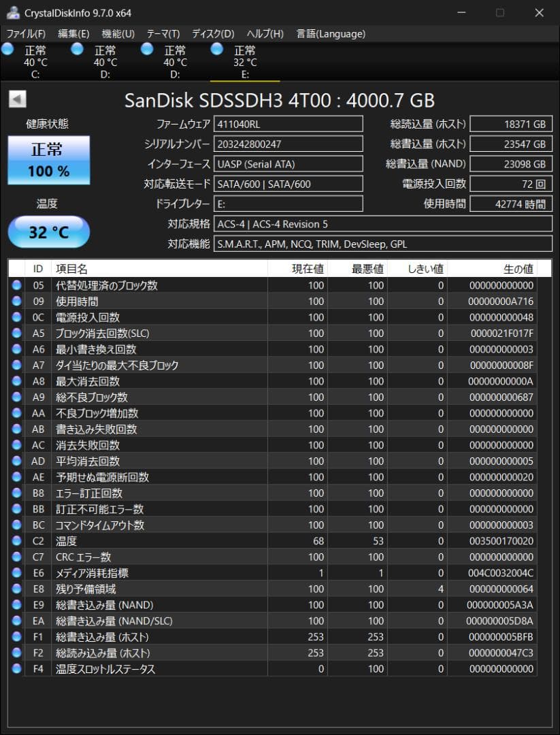Click the total host writes value 23547 GB
560x735 pixels.
point(511,144)
